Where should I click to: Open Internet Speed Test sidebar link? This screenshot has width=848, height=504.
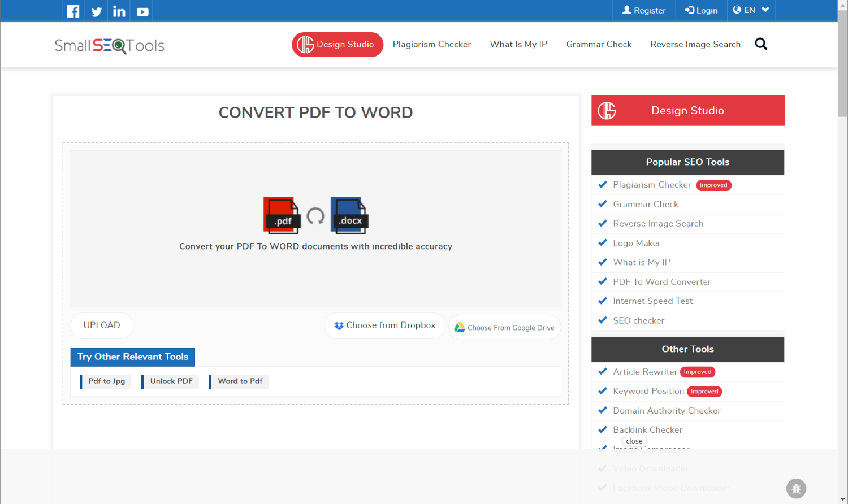coord(653,301)
